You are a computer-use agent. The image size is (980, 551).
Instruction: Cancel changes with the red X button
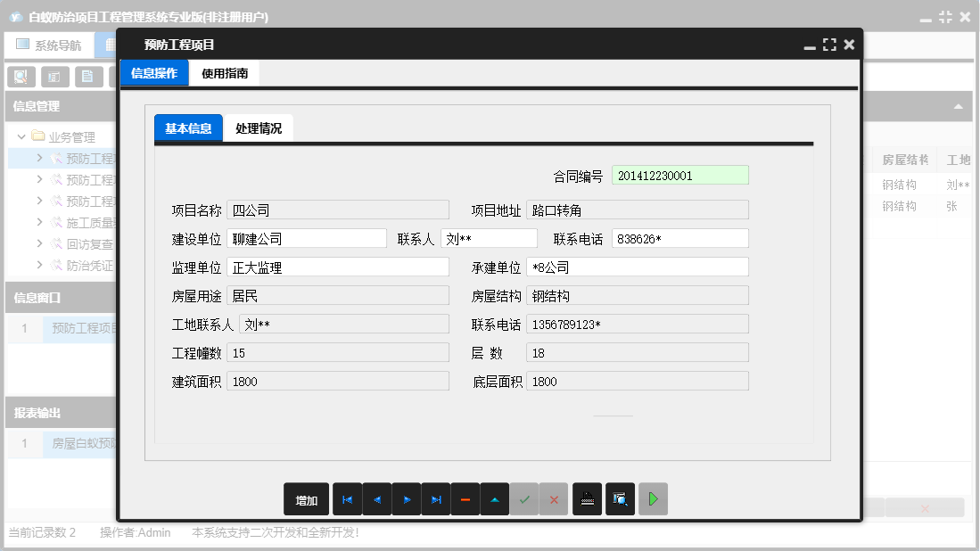pos(553,499)
